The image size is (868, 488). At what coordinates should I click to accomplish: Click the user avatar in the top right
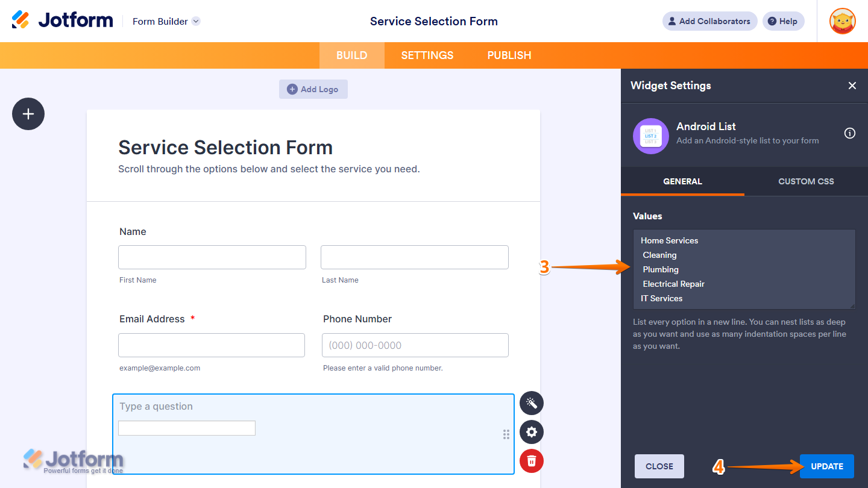(x=842, y=21)
